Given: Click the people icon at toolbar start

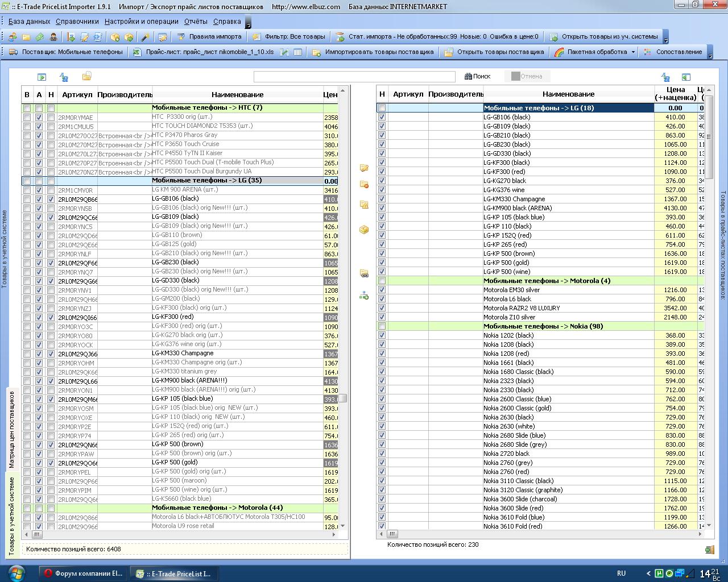Looking at the screenshot, I should (13, 37).
